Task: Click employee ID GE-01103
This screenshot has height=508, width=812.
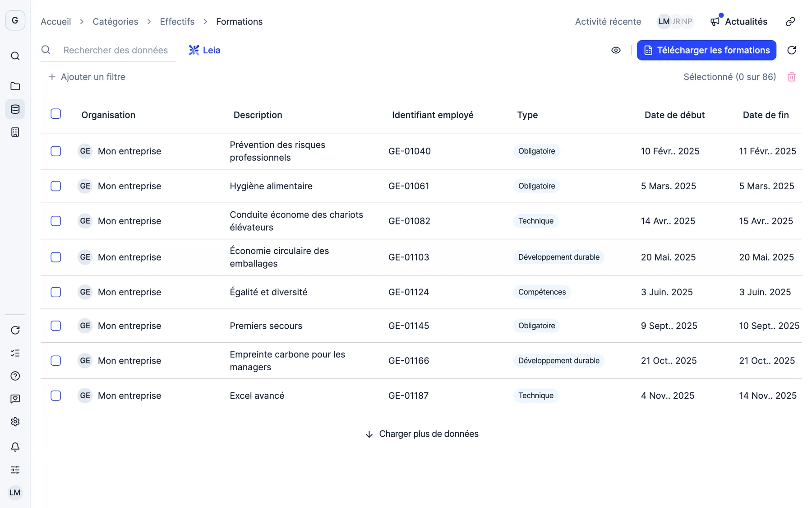Action: click(409, 257)
